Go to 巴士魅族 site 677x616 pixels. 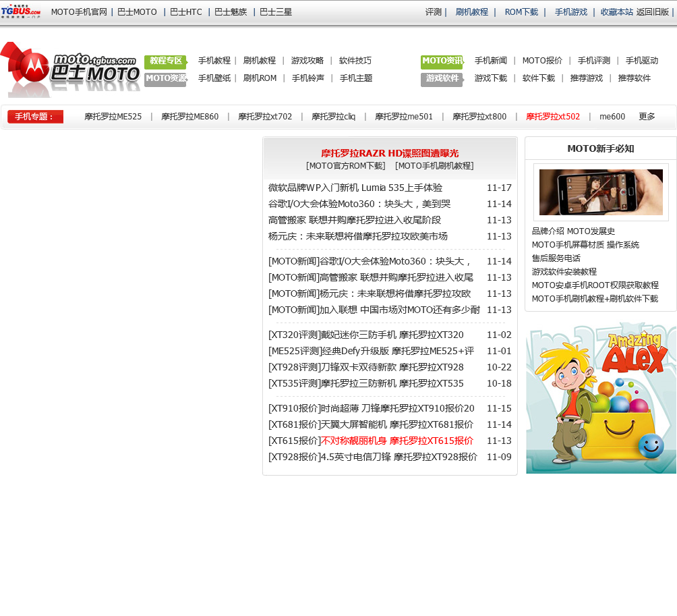[231, 12]
